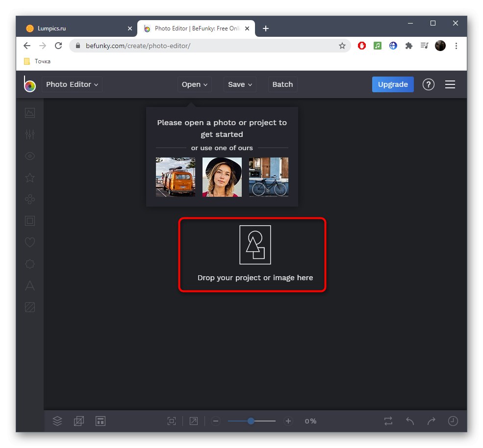
Task: Select the Frames square icon
Action: (x=30, y=221)
